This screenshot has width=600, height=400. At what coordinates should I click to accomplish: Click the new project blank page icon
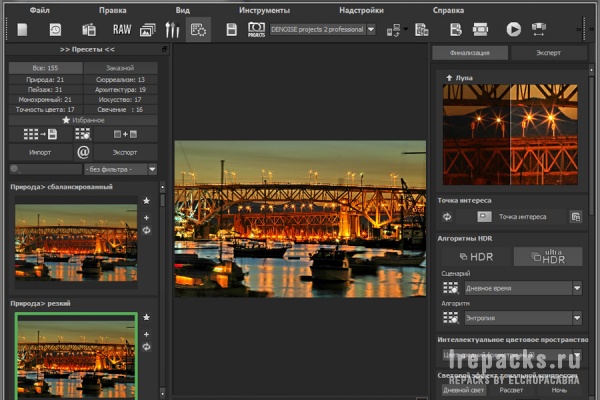point(22,29)
